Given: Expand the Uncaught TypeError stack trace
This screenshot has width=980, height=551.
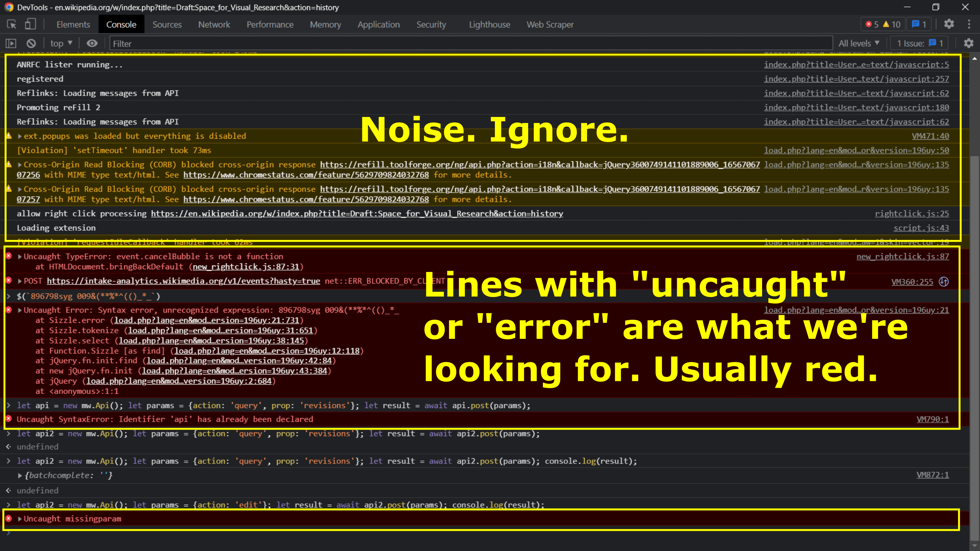Looking at the screenshot, I should [20, 257].
